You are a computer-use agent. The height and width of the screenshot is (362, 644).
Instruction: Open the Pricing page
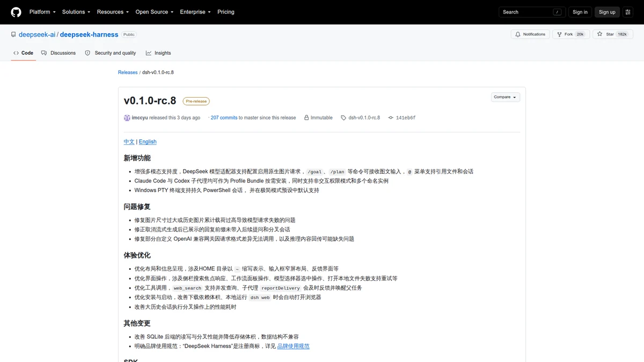click(x=226, y=12)
